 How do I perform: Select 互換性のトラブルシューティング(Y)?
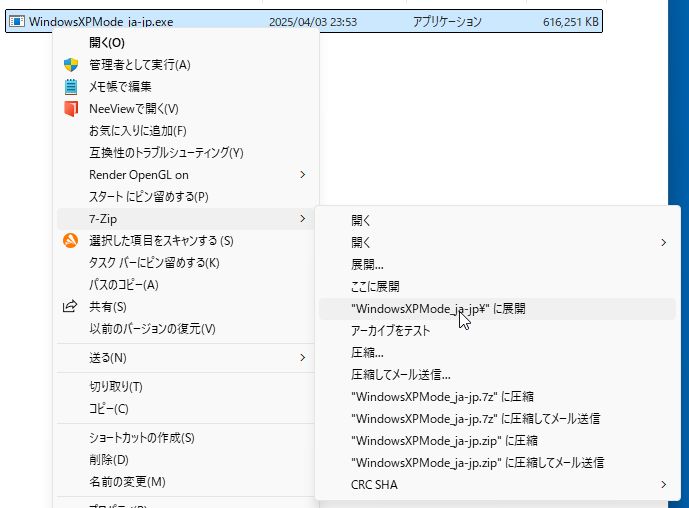coord(166,153)
